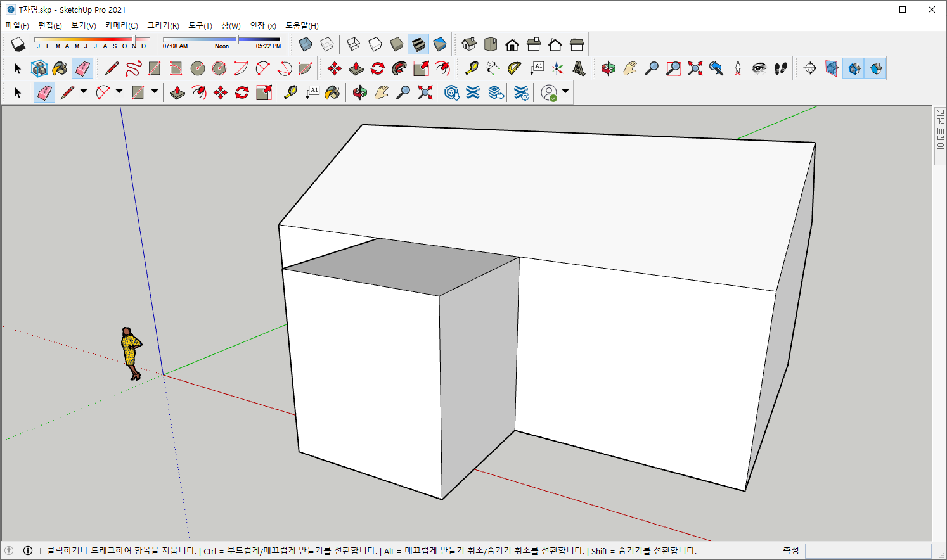Open the 보기(V) menu
The image size is (947, 560).
(x=83, y=25)
